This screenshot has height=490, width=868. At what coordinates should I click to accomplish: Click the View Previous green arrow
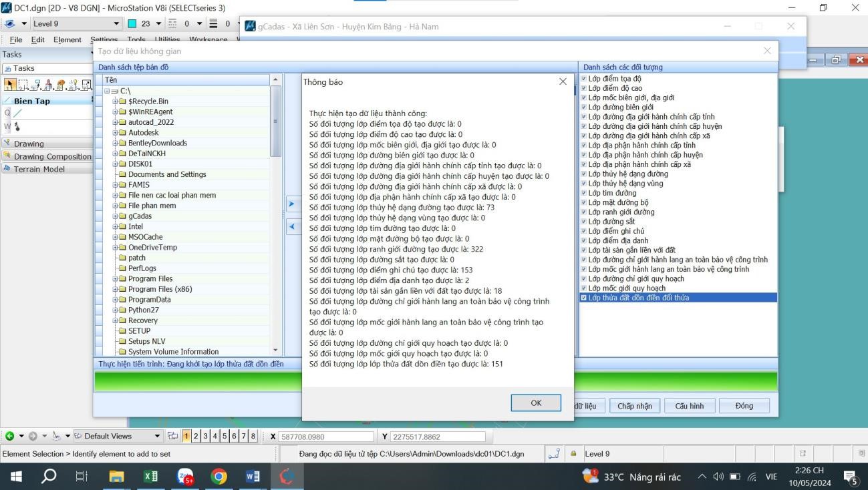click(9, 436)
